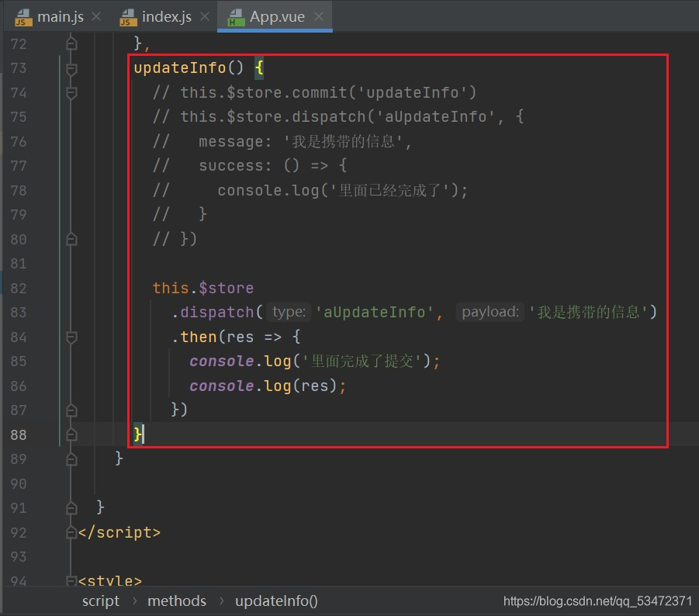The height and width of the screenshot is (616, 699).
Task: Click the main.js file type icon
Action: click(23, 18)
